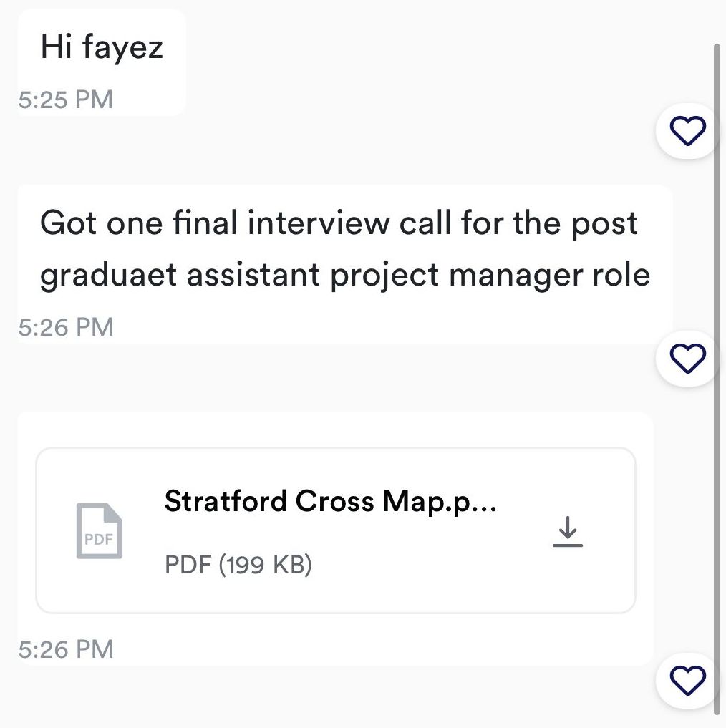The image size is (726, 728).
Task: Heart the Stratford Cross Map attachment message
Action: [687, 680]
